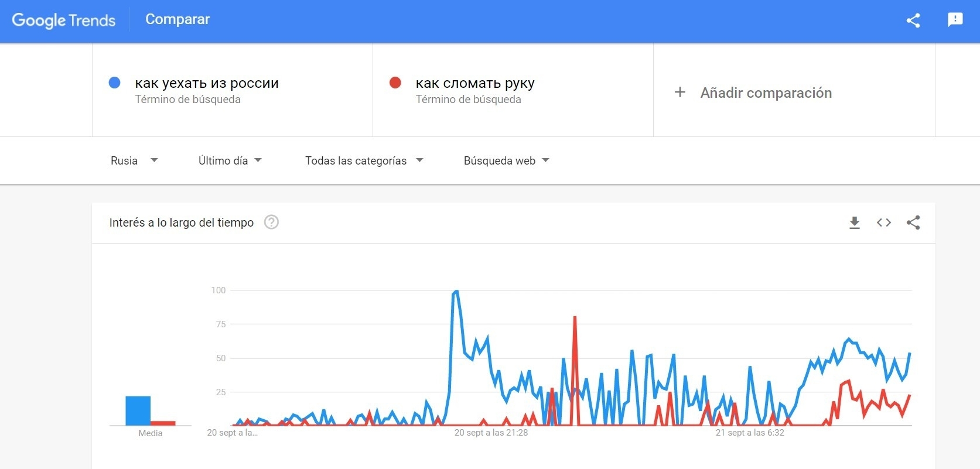Click the plus icon to add comparison
Image resolution: width=980 pixels, height=469 pixels.
point(680,93)
